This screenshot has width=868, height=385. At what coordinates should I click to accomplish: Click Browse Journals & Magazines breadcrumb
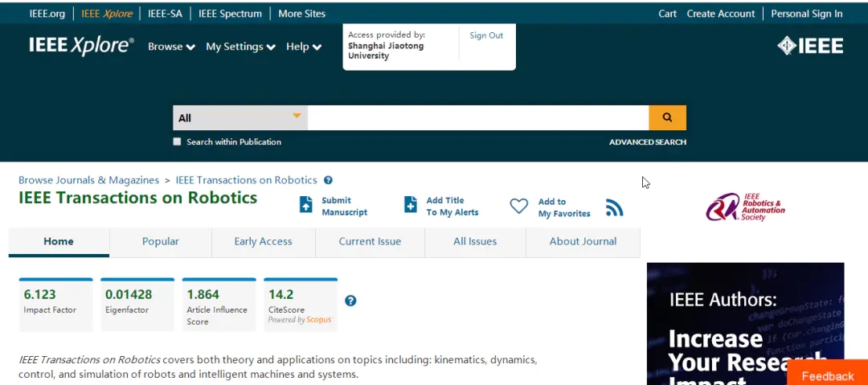pyautogui.click(x=88, y=180)
